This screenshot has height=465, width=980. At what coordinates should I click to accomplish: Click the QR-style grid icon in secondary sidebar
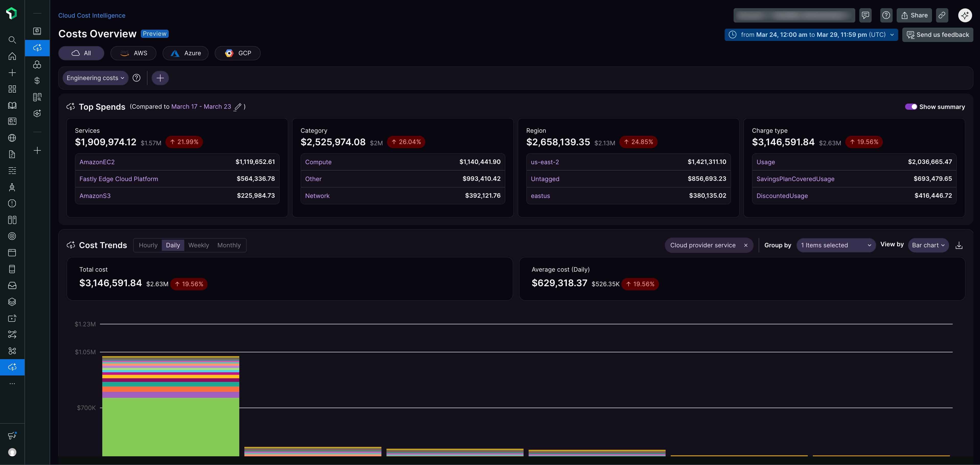coord(37,97)
